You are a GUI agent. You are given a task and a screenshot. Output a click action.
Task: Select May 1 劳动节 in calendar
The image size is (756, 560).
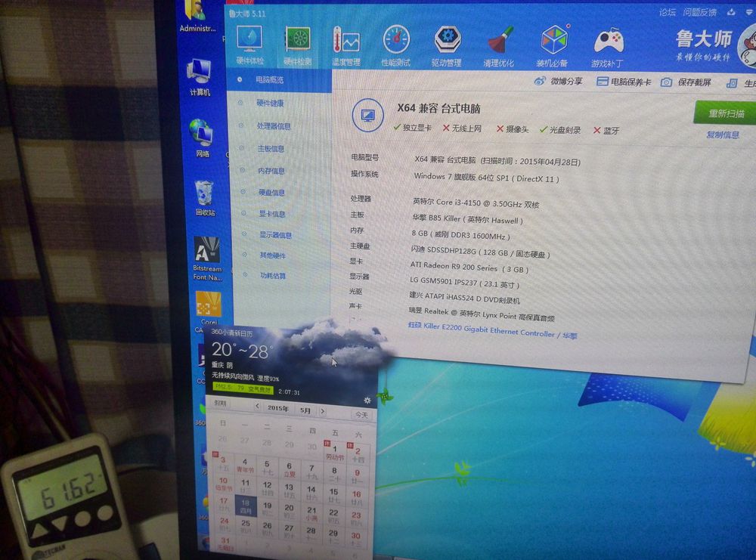pos(334,452)
